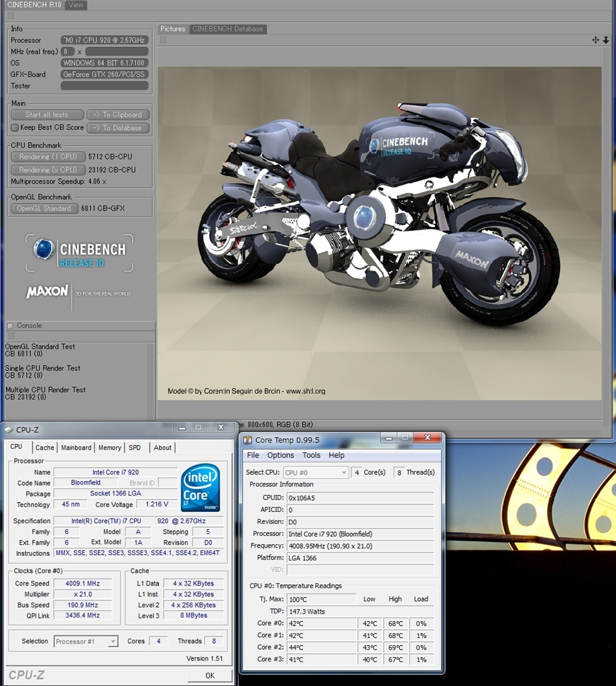Click the move/pan picture icon
Screen dimensions: 616x686
click(595, 40)
